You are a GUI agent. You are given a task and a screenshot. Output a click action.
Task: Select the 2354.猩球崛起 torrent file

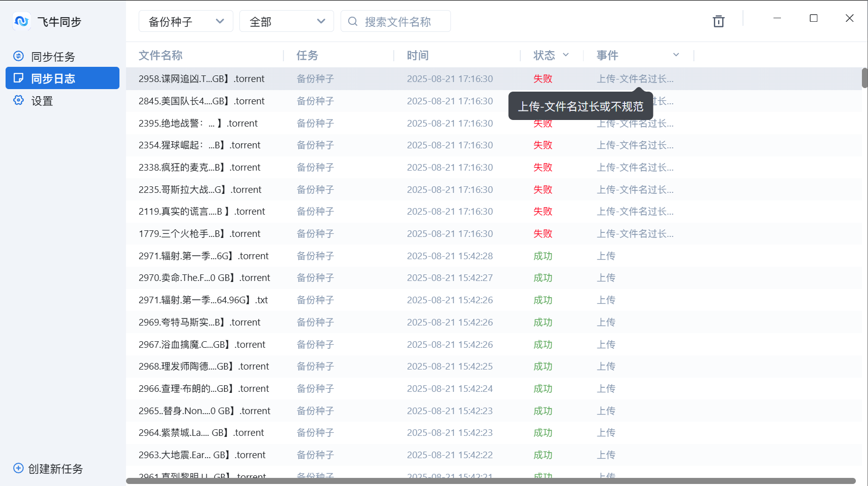(x=199, y=145)
